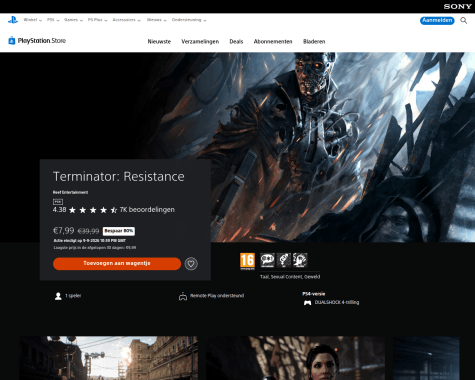Expand the Accessoires dropdown menu
The width and height of the screenshot is (475, 380).
point(127,20)
